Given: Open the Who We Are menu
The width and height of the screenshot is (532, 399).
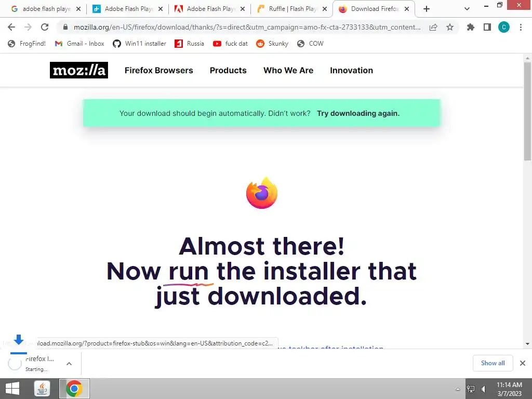Looking at the screenshot, I should [x=288, y=70].
